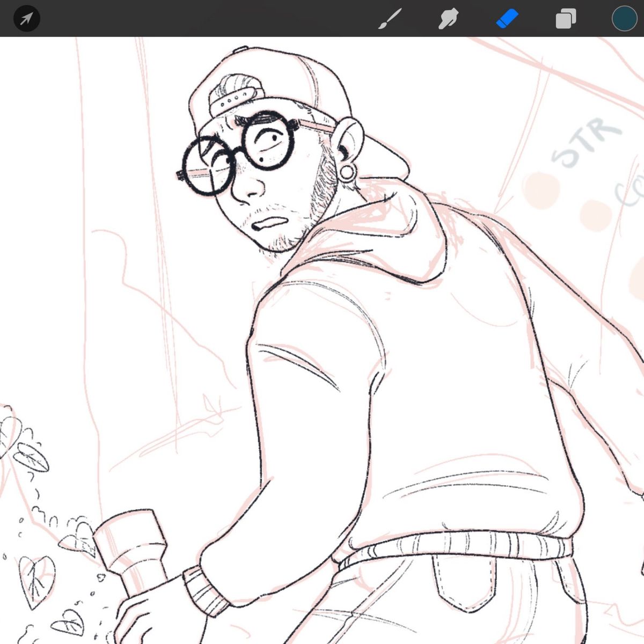Open the dark teal color picker

coord(624,18)
